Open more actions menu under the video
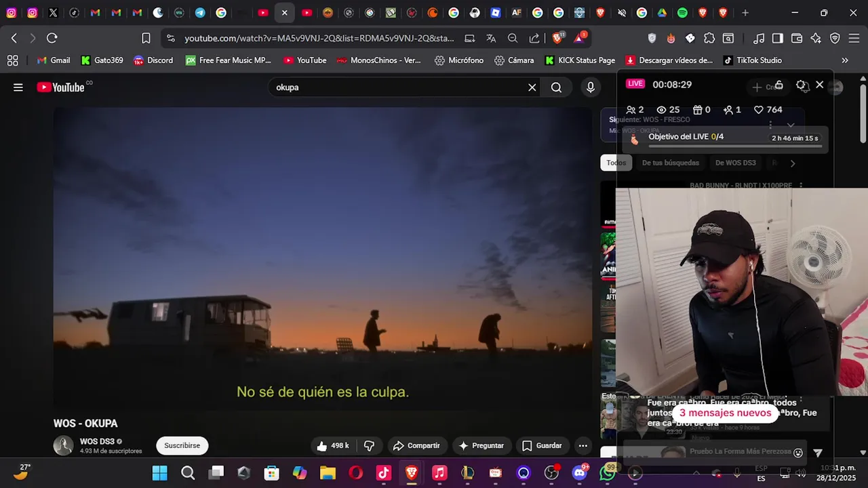Viewport: 868px width, 488px height. click(x=583, y=446)
